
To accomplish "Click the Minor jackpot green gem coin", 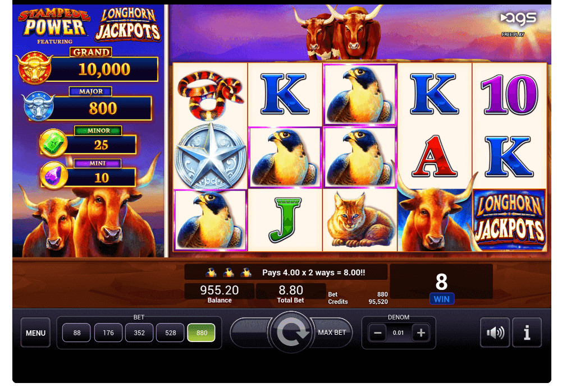I will [53, 143].
